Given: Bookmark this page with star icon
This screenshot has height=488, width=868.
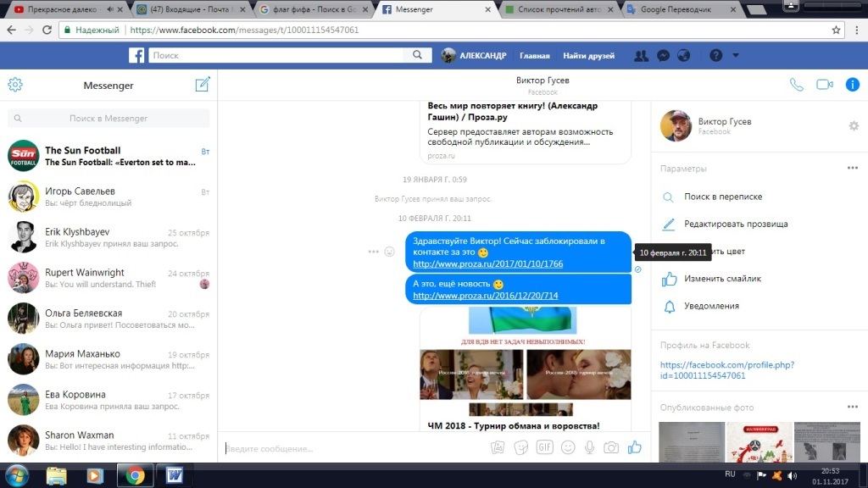Looking at the screenshot, I should [x=836, y=30].
